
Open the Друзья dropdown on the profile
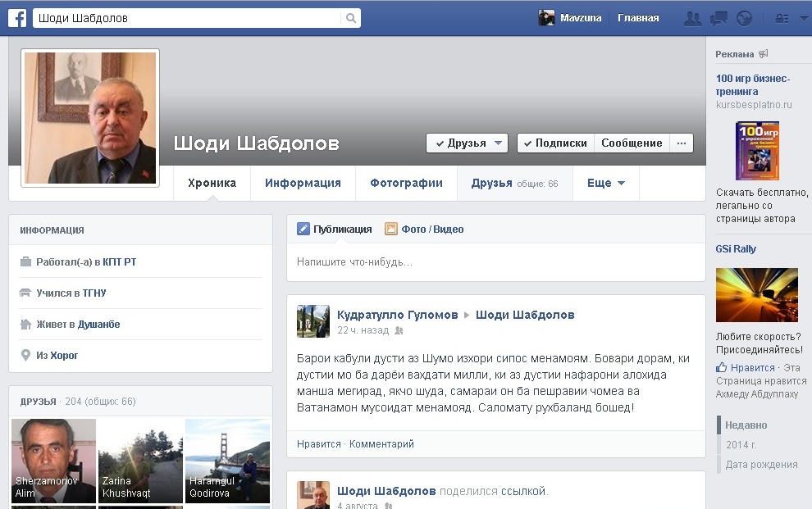[x=466, y=142]
